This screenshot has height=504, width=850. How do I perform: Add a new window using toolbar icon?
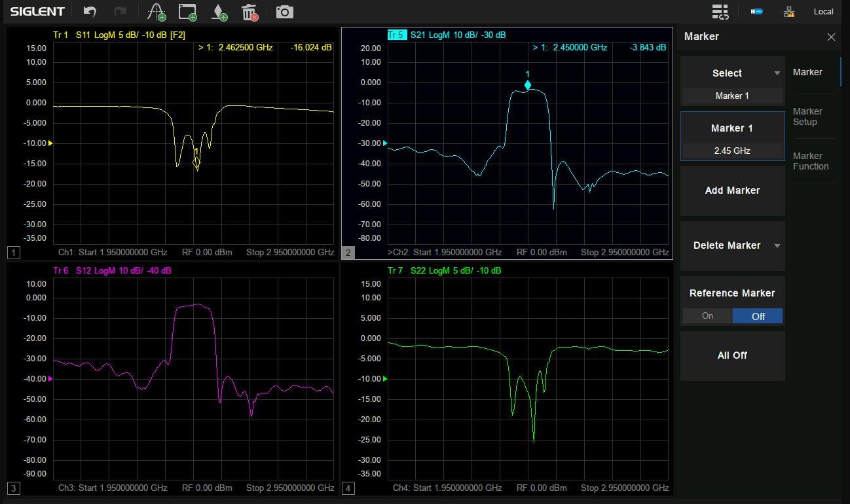pos(188,12)
